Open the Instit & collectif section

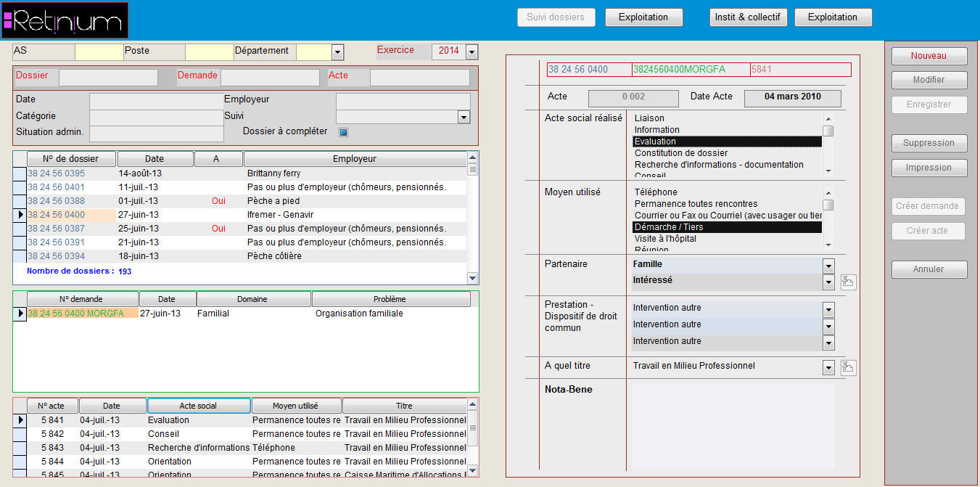pyautogui.click(x=748, y=17)
